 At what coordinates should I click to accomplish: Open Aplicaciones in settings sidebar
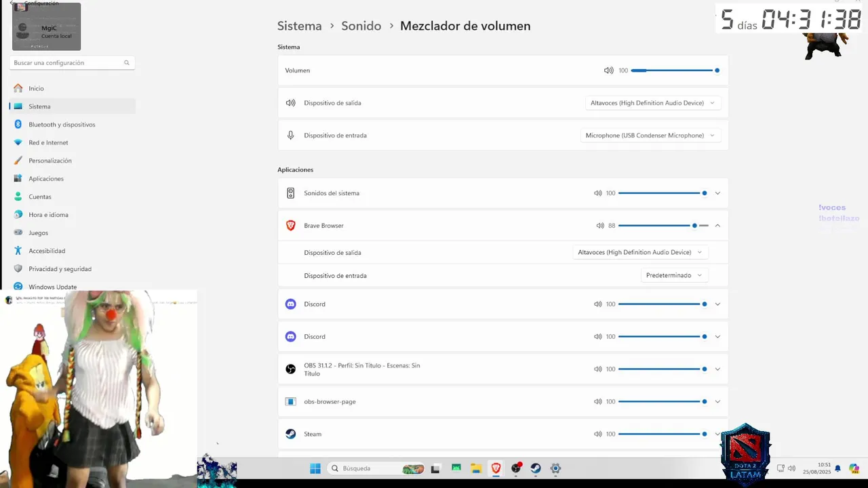click(x=73, y=179)
